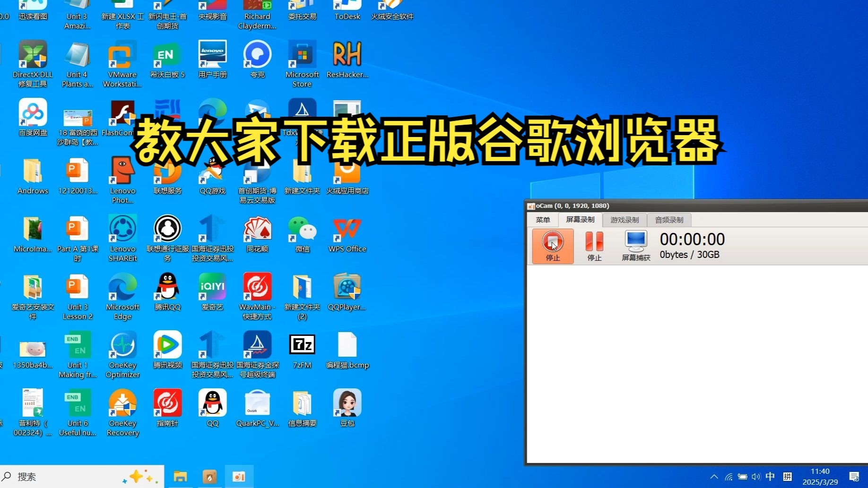The height and width of the screenshot is (488, 868).
Task: Expand the system tray hidden icons arrow
Action: tap(714, 477)
